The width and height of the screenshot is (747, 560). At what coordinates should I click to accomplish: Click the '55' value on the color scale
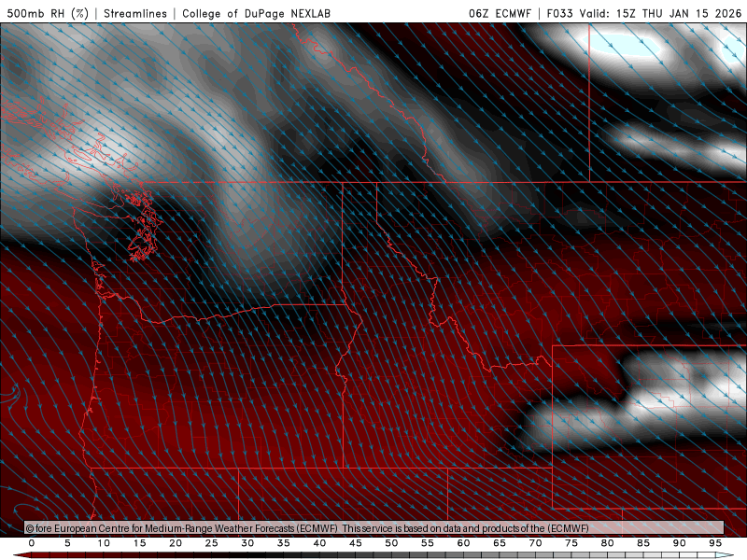click(x=428, y=543)
